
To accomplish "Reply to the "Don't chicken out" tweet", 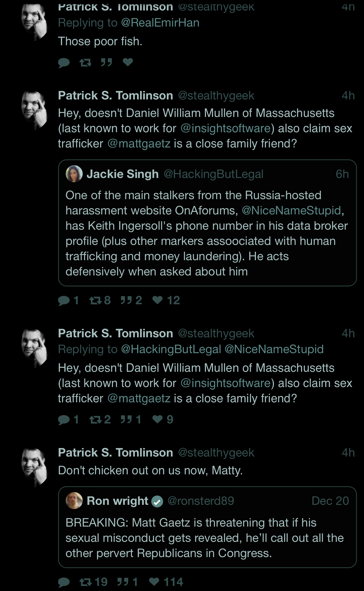I will pyautogui.click(x=64, y=582).
